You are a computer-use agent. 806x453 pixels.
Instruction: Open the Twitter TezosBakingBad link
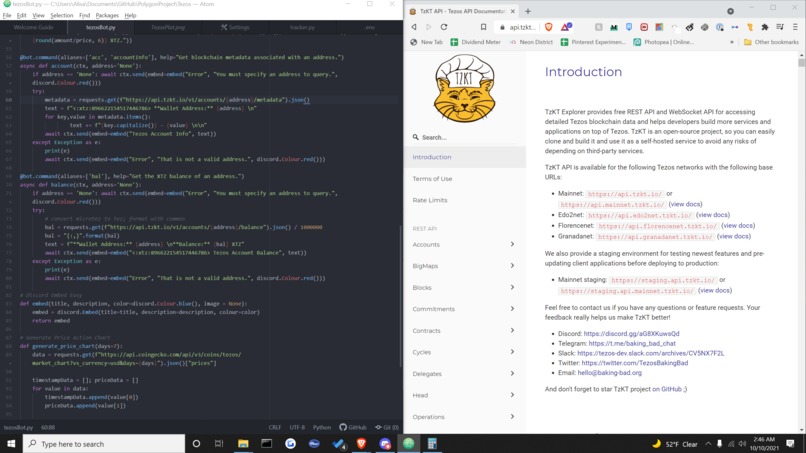[x=635, y=363]
